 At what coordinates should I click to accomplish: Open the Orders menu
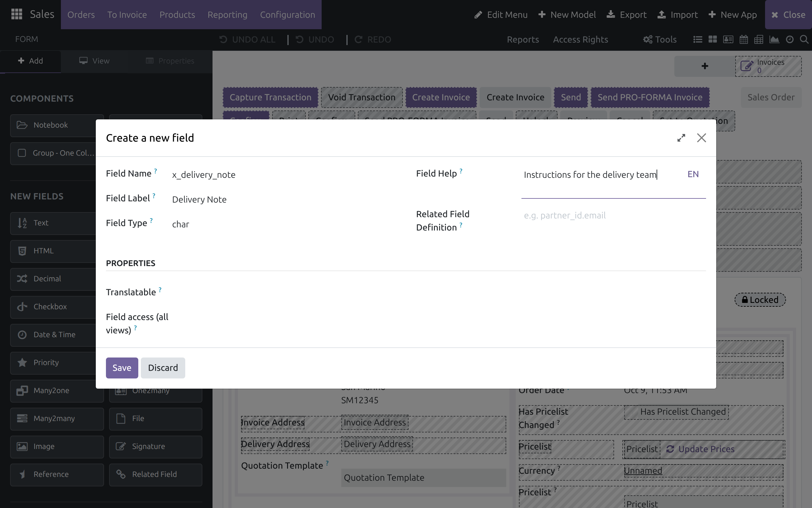81,15
